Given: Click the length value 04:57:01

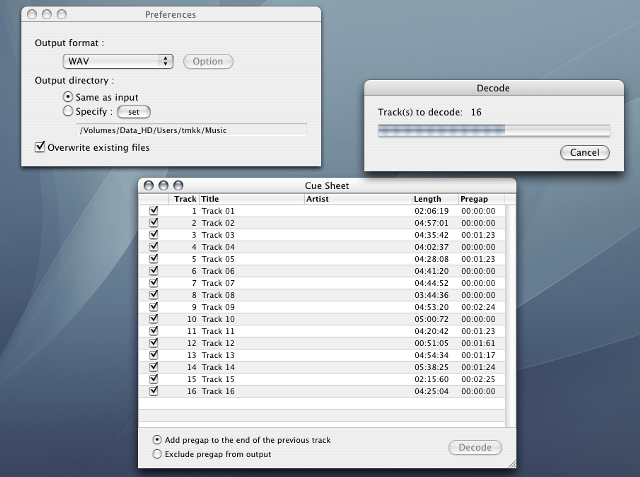Looking at the screenshot, I should (x=431, y=223).
